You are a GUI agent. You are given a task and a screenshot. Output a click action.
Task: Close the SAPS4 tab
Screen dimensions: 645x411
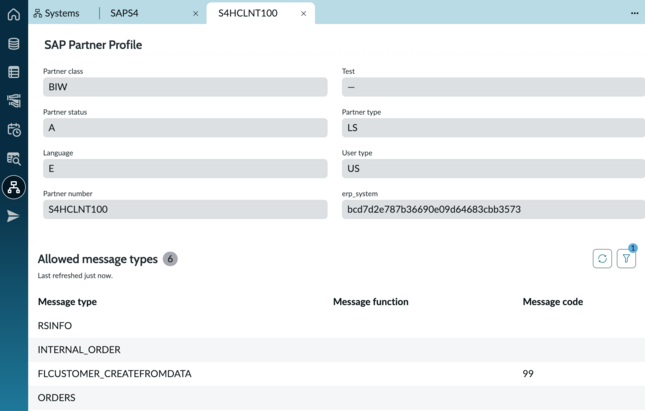coord(196,14)
